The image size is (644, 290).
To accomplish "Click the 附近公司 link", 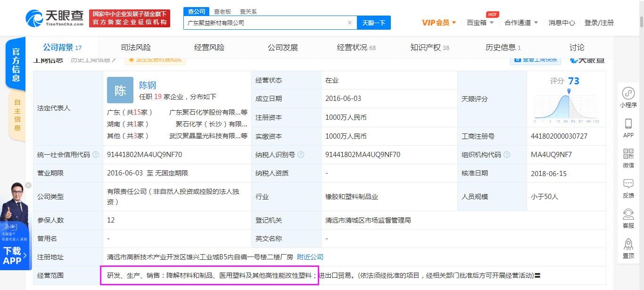I will tap(310, 257).
